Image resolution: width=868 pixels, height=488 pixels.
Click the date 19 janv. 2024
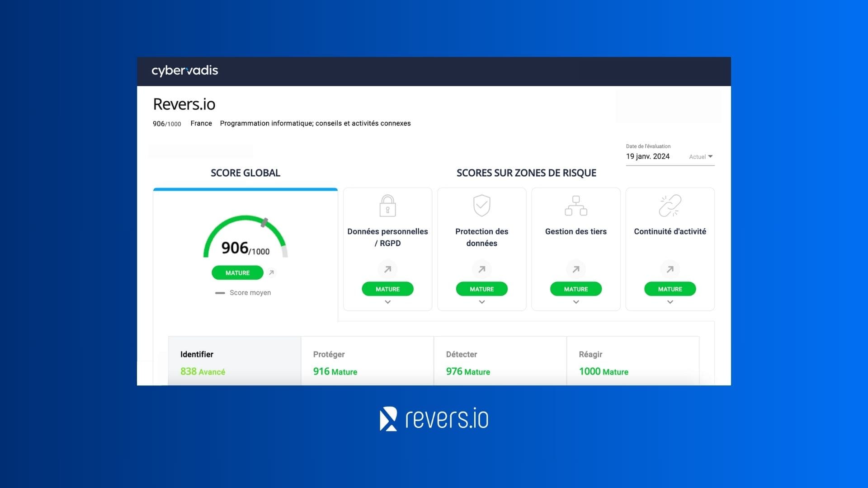coord(647,156)
